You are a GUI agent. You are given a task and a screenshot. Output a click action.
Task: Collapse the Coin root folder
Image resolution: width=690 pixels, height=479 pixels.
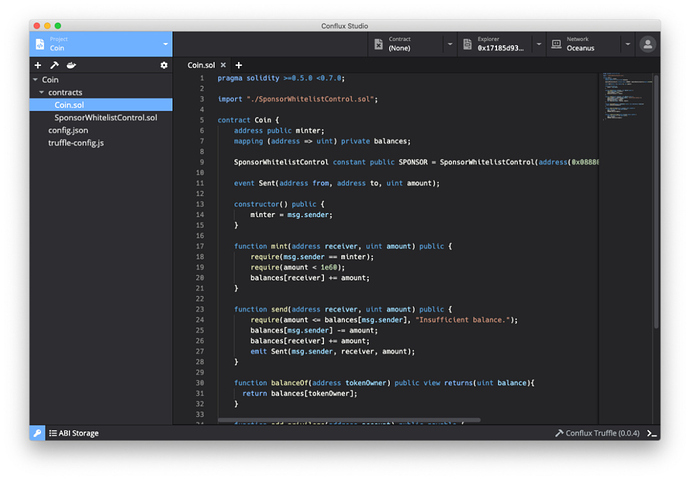36,79
